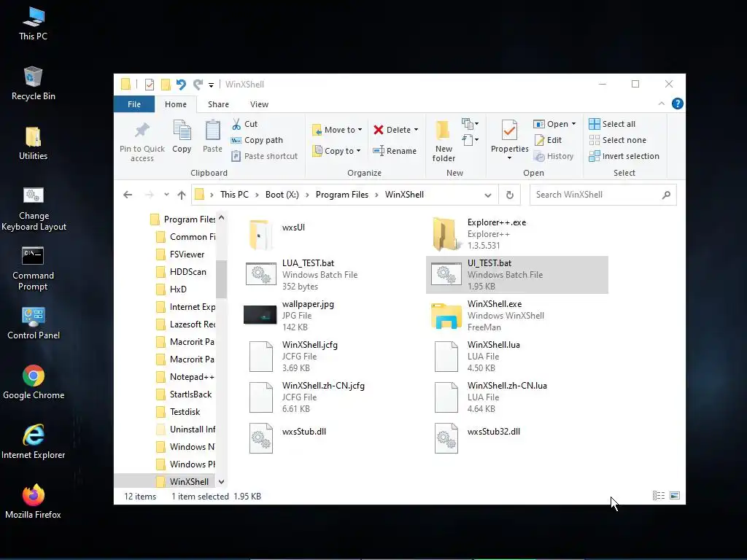Click navigation pane scrollbar thumb
The image size is (747, 560).
221,279
